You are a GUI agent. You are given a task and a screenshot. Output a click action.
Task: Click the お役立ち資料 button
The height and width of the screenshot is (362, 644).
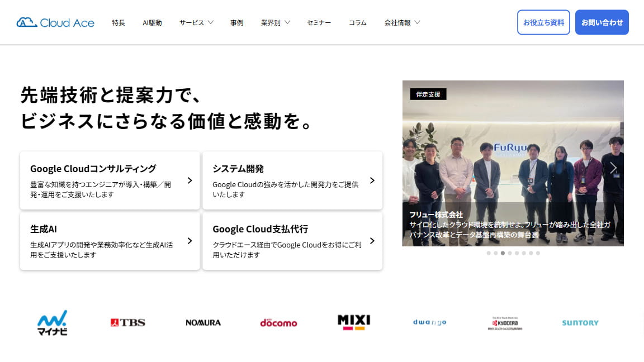click(543, 22)
